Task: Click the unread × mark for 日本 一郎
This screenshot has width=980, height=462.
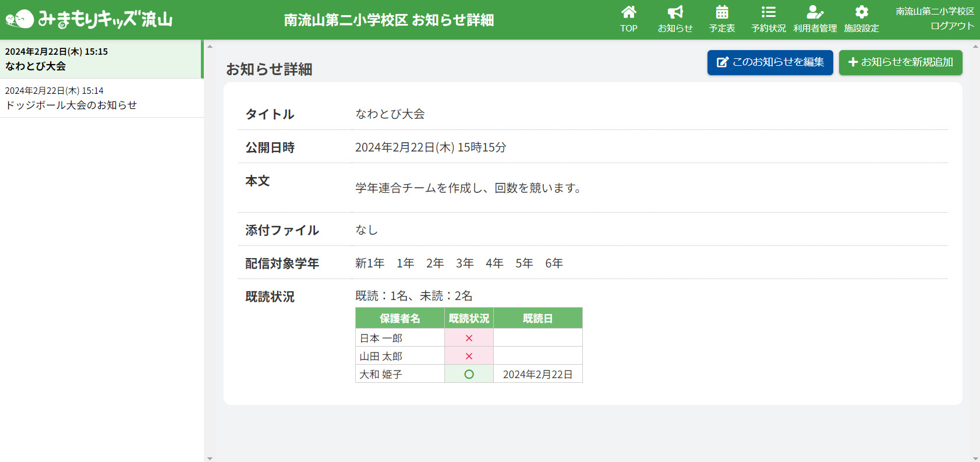Action: [469, 338]
